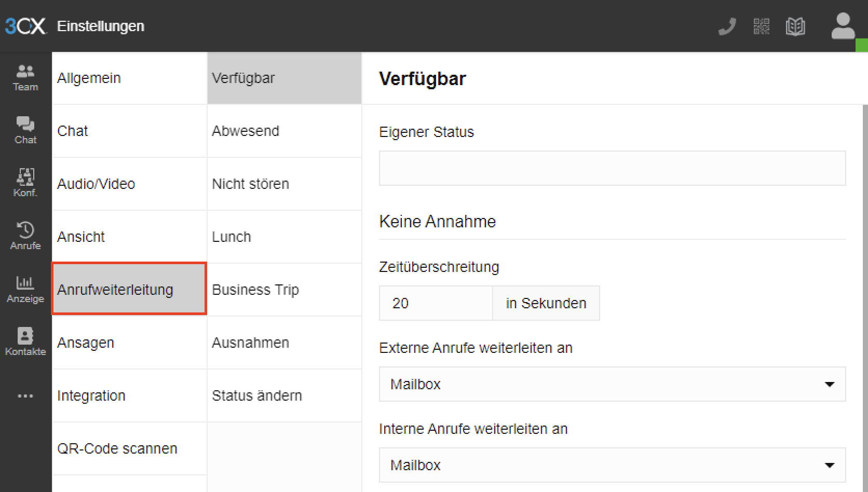This screenshot has width=868, height=492.
Task: Open the Ansagen settings section
Action: [x=129, y=343]
